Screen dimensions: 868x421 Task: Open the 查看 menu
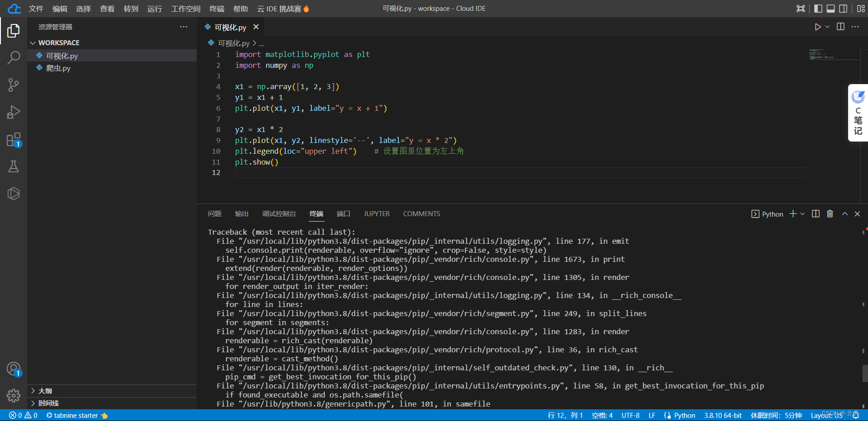coord(107,9)
